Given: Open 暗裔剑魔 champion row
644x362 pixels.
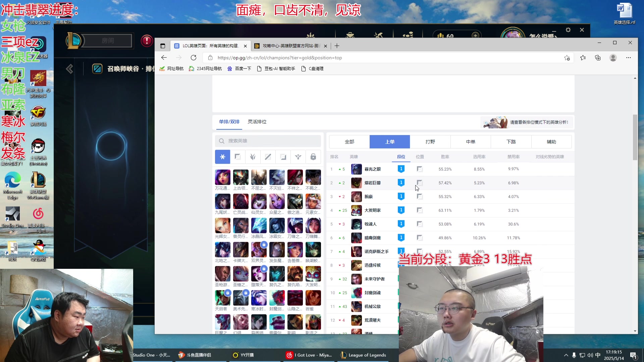Looking at the screenshot, I should pos(450,238).
